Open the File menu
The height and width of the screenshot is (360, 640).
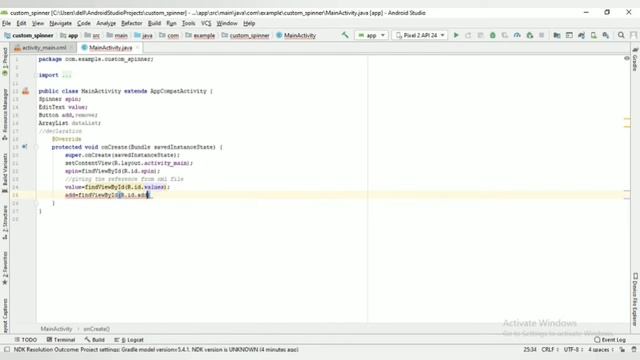pyautogui.click(x=7, y=23)
